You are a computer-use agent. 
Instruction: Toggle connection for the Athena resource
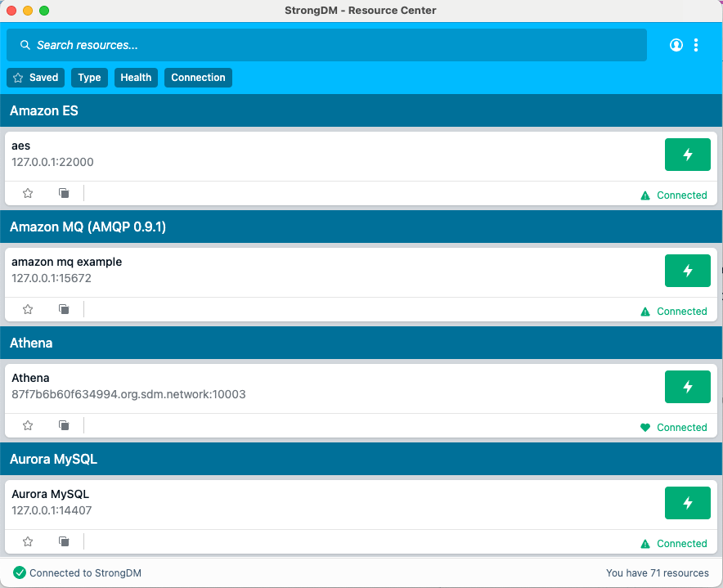pyautogui.click(x=688, y=387)
